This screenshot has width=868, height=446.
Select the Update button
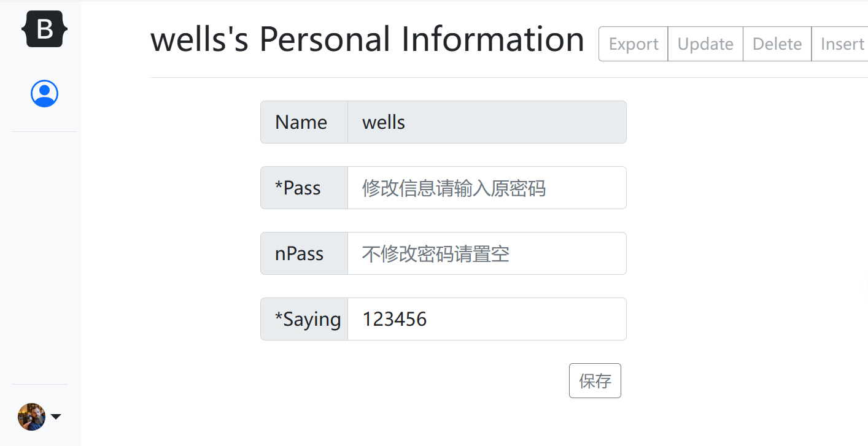tap(705, 44)
